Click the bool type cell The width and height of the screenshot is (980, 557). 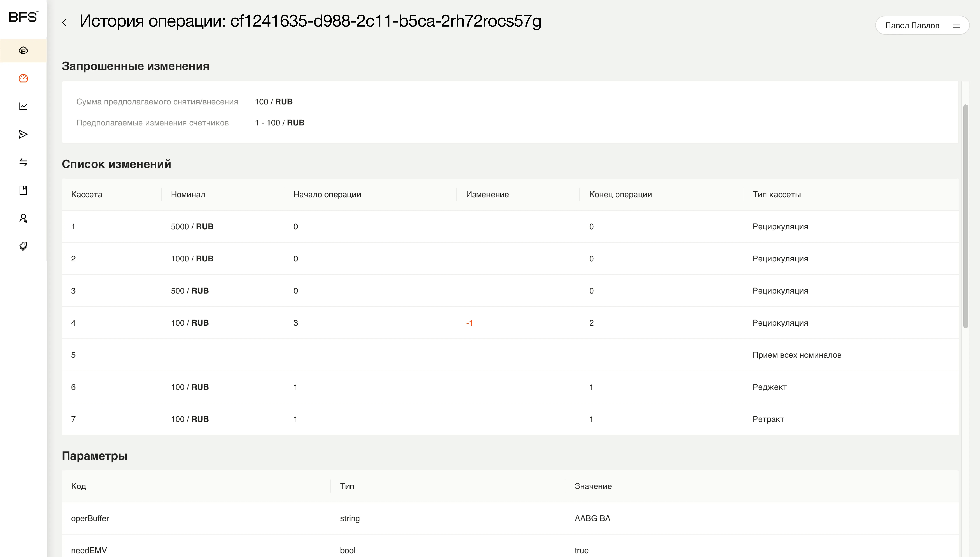[x=348, y=550]
